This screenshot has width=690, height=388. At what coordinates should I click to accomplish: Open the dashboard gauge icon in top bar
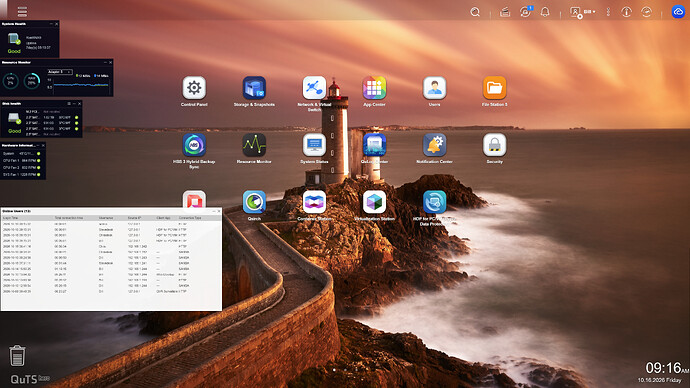point(646,12)
